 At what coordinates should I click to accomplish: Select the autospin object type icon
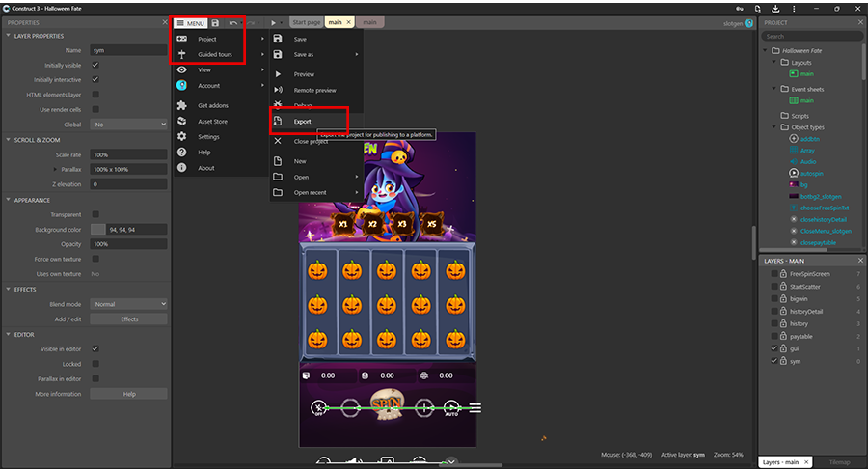[793, 172]
